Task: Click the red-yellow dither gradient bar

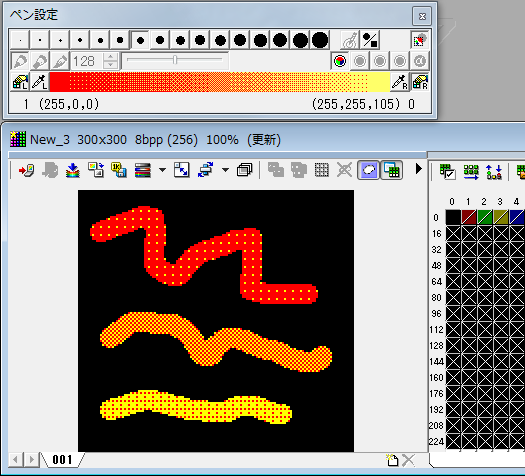Action: (220, 82)
